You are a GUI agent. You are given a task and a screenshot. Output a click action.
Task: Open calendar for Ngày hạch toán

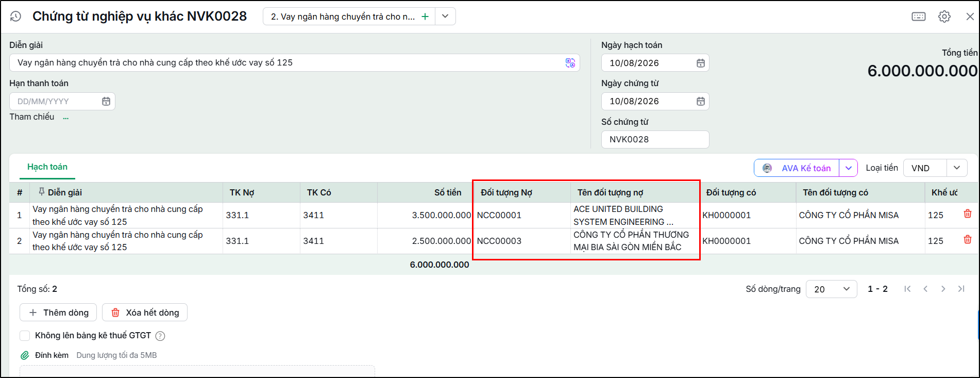(x=700, y=63)
